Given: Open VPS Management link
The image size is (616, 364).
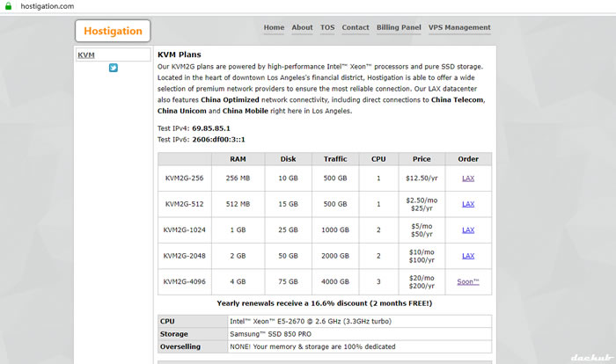Looking at the screenshot, I should coord(459,27).
